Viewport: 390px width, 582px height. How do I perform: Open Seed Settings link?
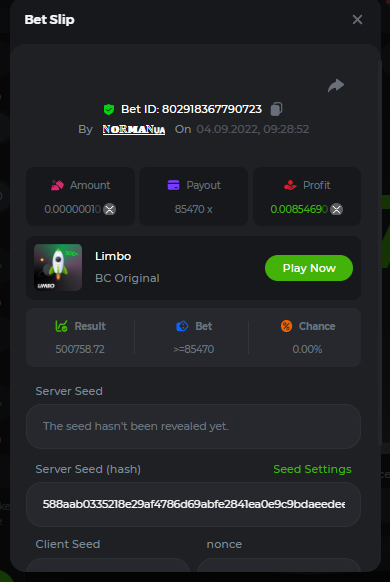tap(312, 469)
